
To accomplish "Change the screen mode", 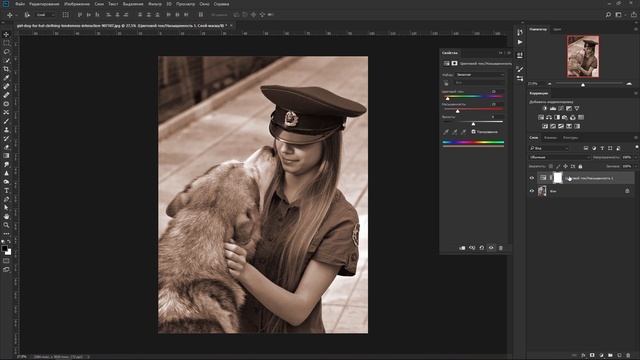I will tap(6, 269).
